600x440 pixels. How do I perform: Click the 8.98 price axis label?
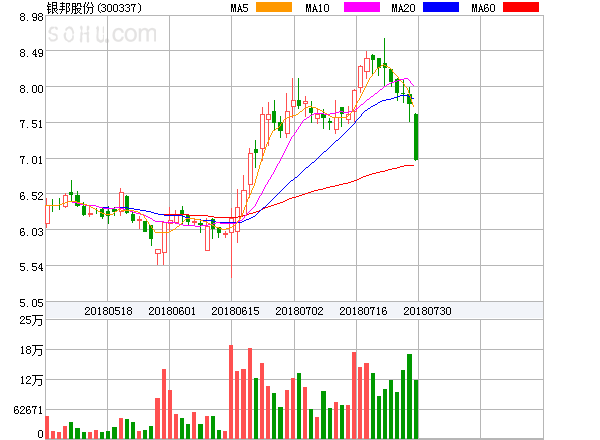pos(31,17)
